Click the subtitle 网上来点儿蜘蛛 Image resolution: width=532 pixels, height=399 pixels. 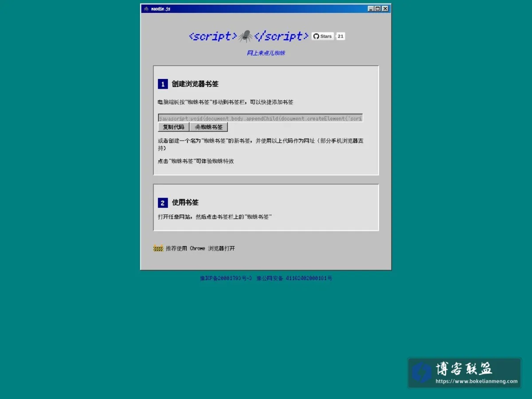click(x=266, y=53)
